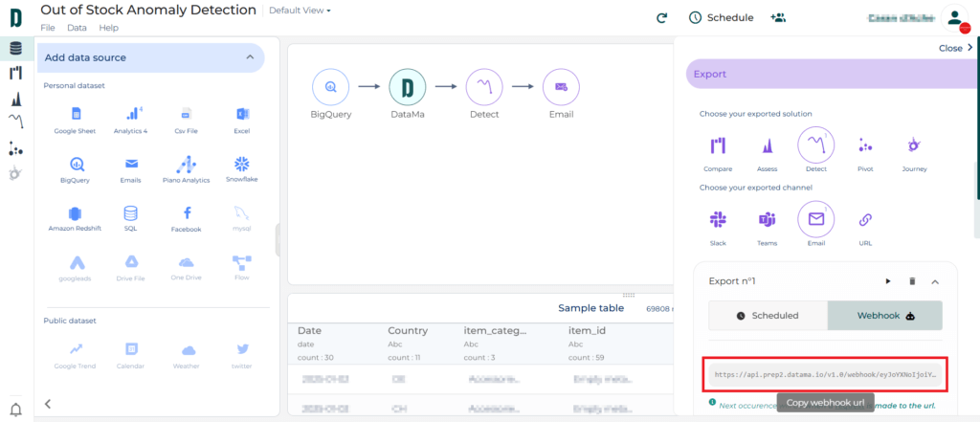The image size is (980, 422).
Task: Click the Schedule button
Action: point(722,17)
